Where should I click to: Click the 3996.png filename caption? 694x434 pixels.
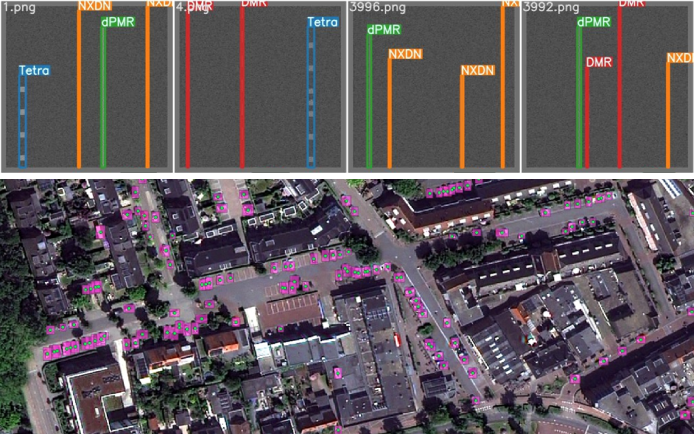374,7
